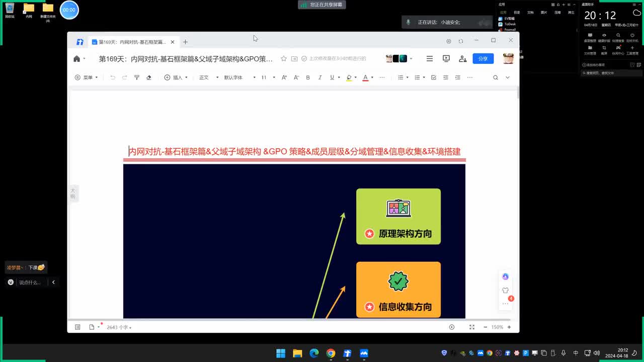Click the 00:00 recording timer circle
Viewport: 644px width, 362px height.
tap(69, 10)
